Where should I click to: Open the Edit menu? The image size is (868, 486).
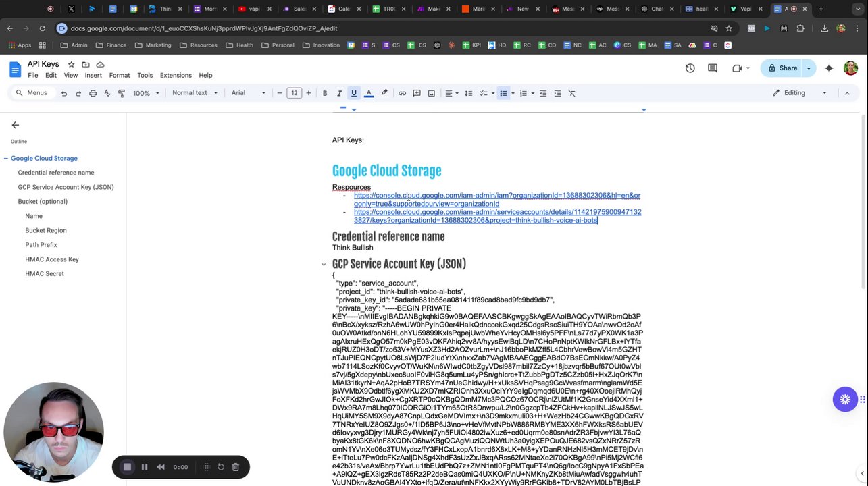(x=51, y=75)
